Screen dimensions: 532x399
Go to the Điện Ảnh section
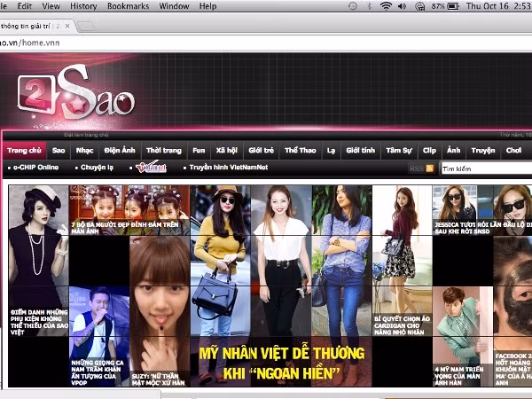(x=120, y=151)
